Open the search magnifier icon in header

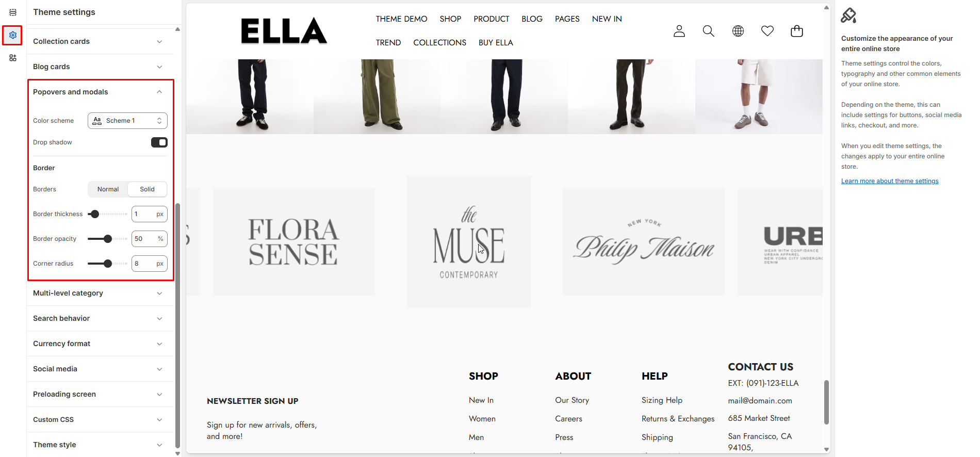pos(709,31)
